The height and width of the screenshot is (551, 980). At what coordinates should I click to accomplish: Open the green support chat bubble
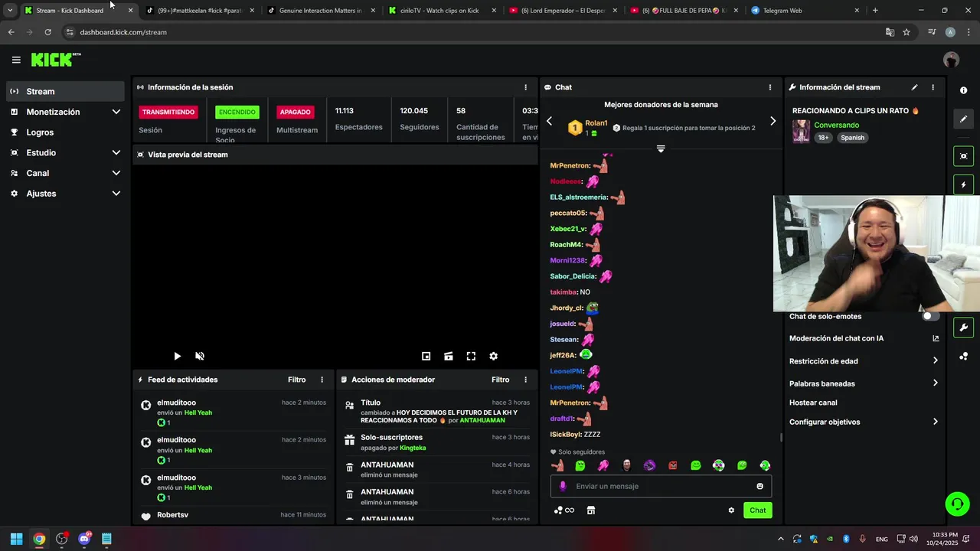(x=957, y=504)
